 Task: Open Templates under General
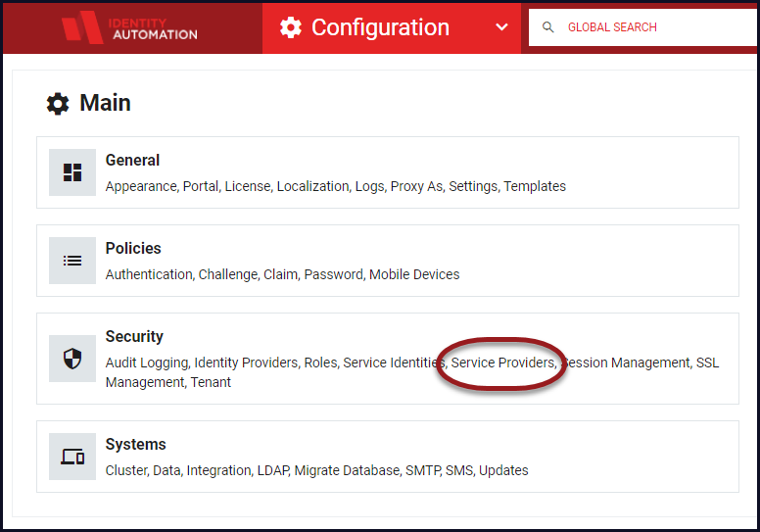pyautogui.click(x=535, y=186)
